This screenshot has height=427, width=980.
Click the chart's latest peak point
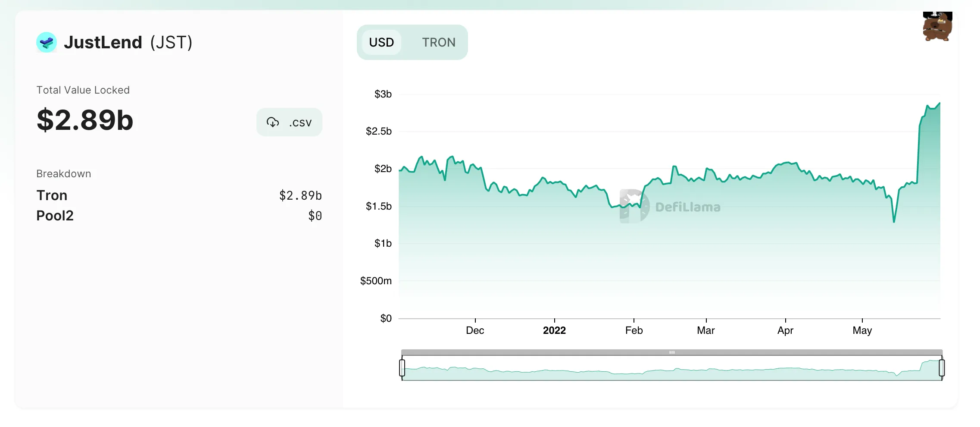pyautogui.click(x=939, y=103)
